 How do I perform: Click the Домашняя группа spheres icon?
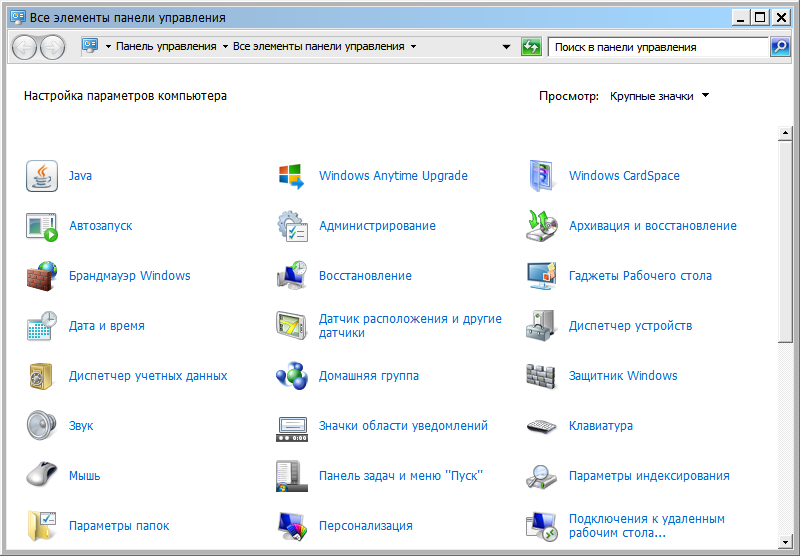(x=291, y=376)
